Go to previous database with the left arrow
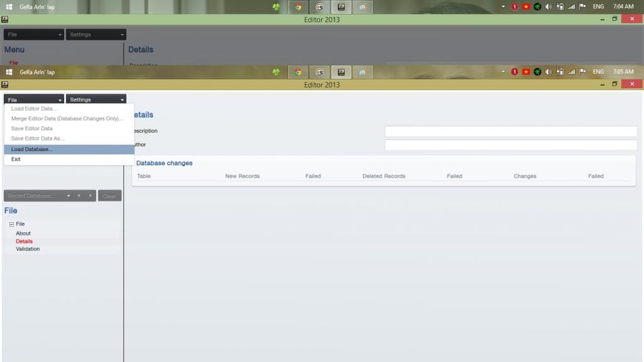The width and height of the screenshot is (644, 362). [x=79, y=195]
